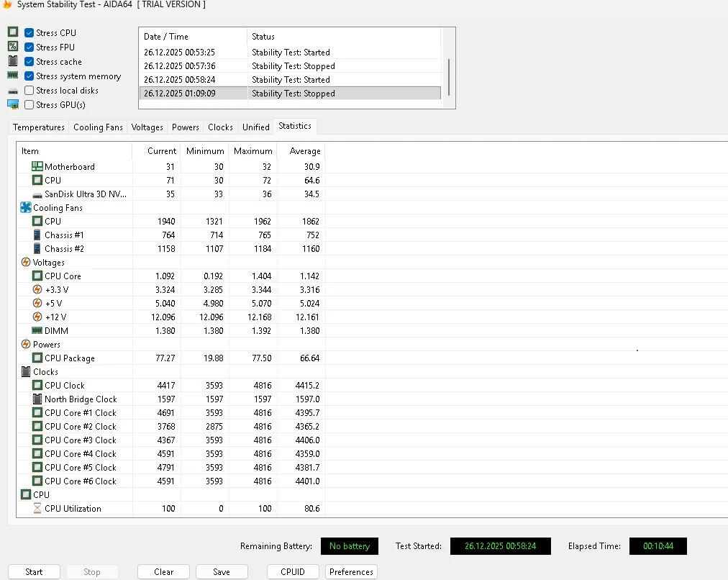Image resolution: width=728 pixels, height=580 pixels.
Task: Click the CPU Utilization hourglass icon
Action: (x=37, y=509)
